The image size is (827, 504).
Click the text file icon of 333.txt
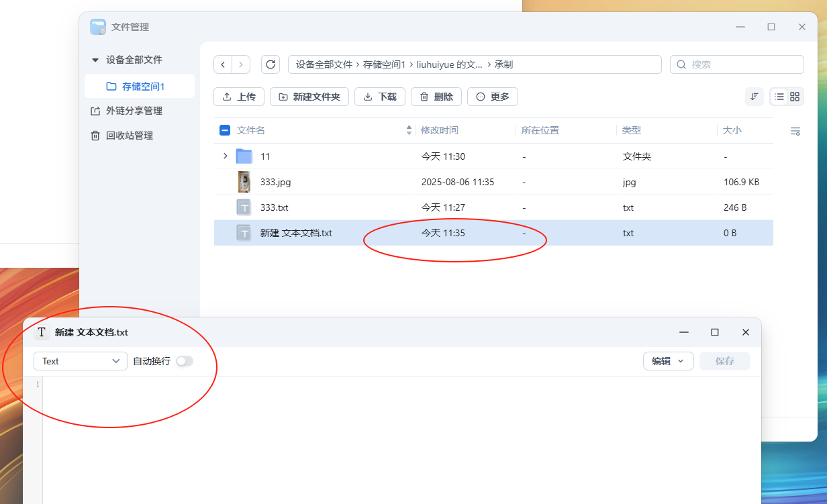click(244, 207)
